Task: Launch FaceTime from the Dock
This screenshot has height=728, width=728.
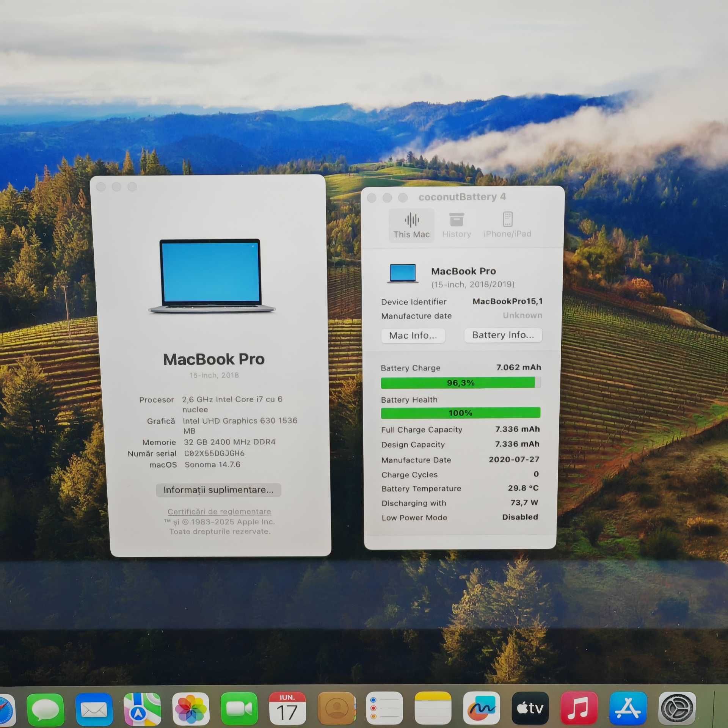Action: pyautogui.click(x=239, y=709)
